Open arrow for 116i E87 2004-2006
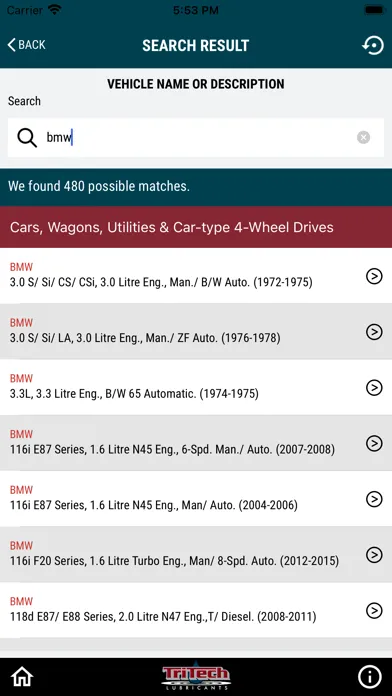 tap(374, 499)
